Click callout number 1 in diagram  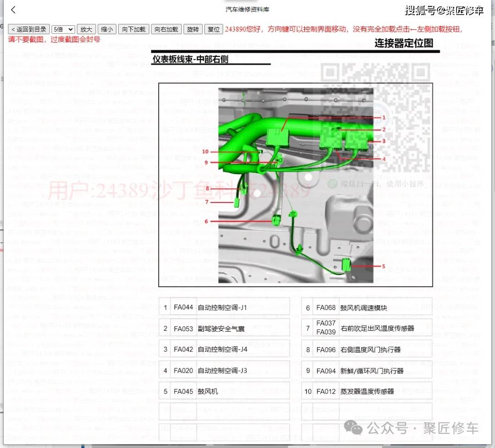(x=384, y=118)
